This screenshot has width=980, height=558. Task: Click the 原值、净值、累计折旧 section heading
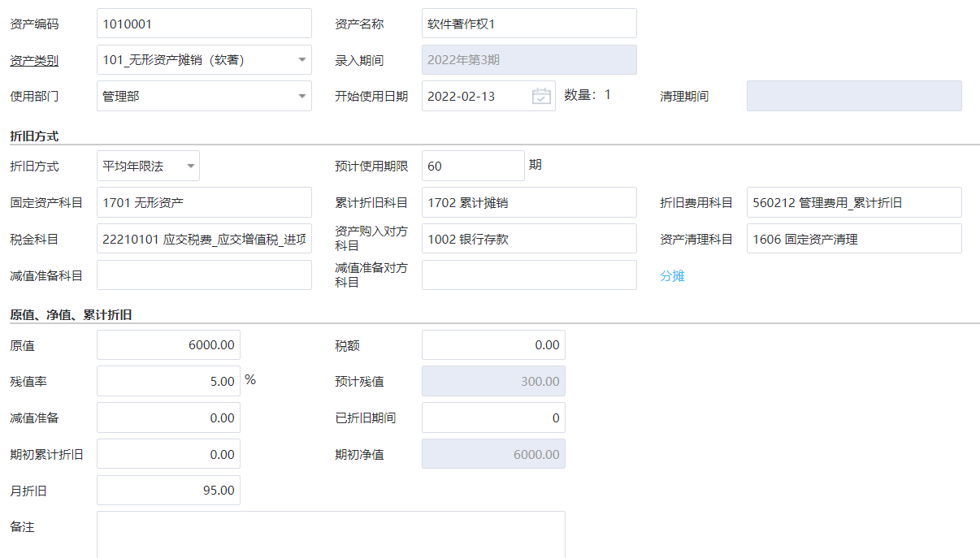(x=71, y=315)
